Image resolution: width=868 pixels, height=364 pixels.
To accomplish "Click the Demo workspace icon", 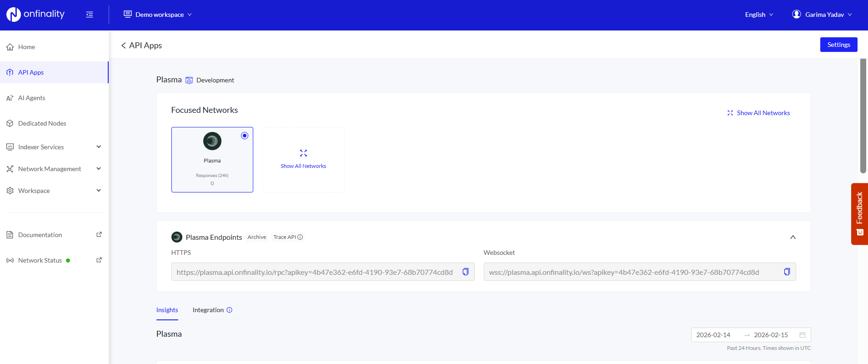I will coord(128,14).
